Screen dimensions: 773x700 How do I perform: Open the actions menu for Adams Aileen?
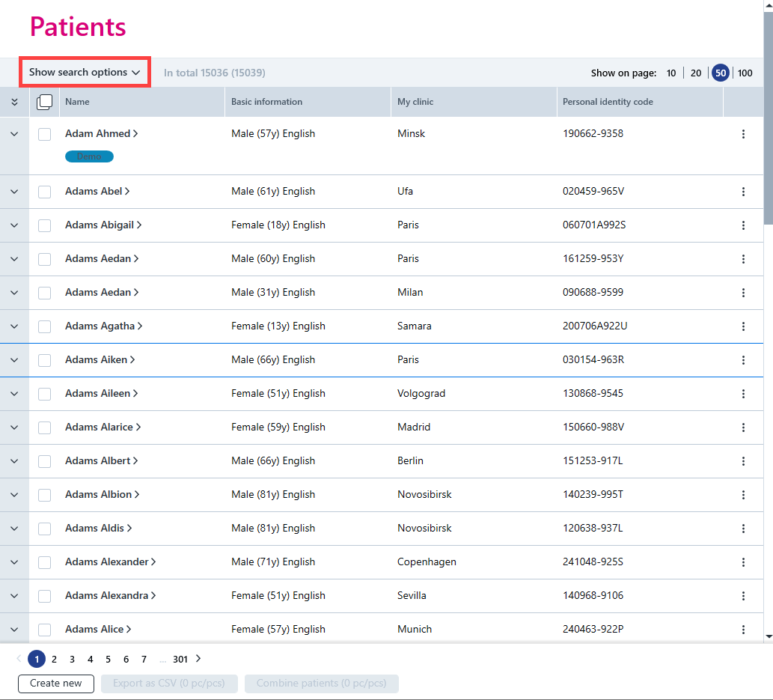coord(743,394)
